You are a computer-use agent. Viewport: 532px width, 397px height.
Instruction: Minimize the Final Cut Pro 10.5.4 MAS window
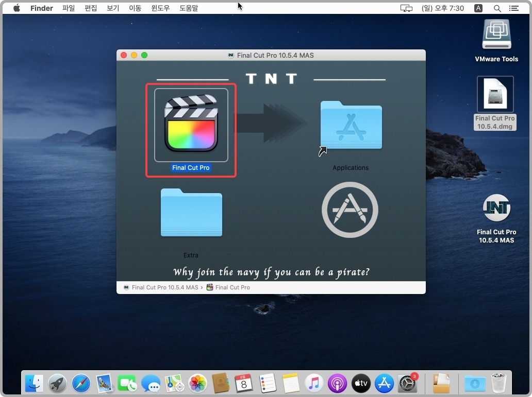point(134,55)
